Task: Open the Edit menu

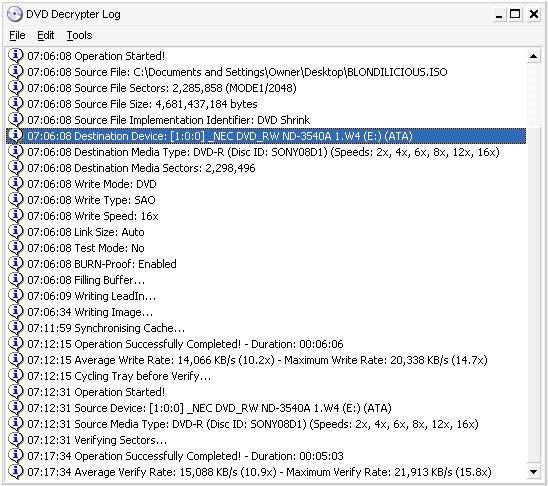Action: 45,35
